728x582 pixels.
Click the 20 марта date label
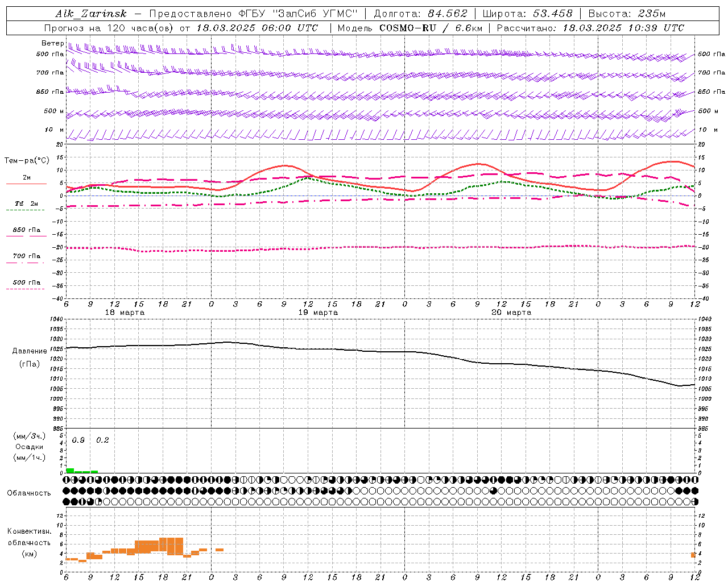click(x=511, y=313)
